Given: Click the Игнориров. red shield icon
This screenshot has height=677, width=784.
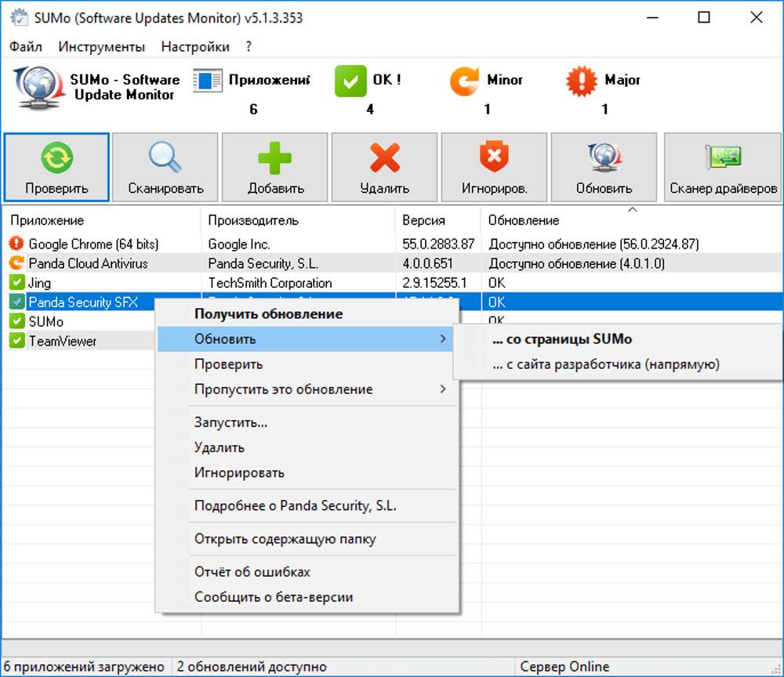Looking at the screenshot, I should click(494, 159).
